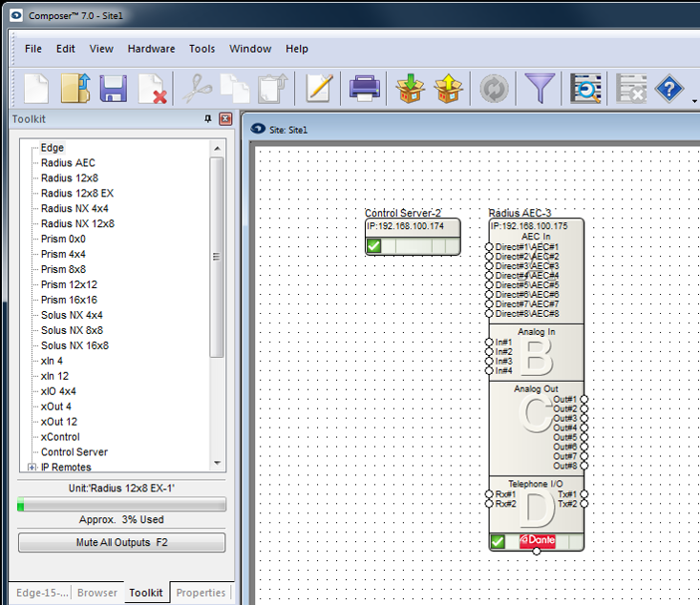700x605 pixels.
Task: Select Radius AEC in the Toolkit
Action: pos(68,163)
